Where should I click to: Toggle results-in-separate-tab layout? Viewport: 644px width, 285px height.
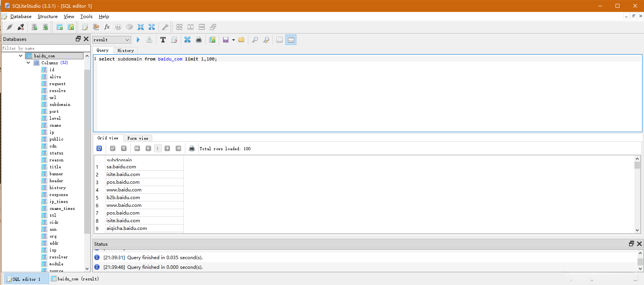[280, 40]
